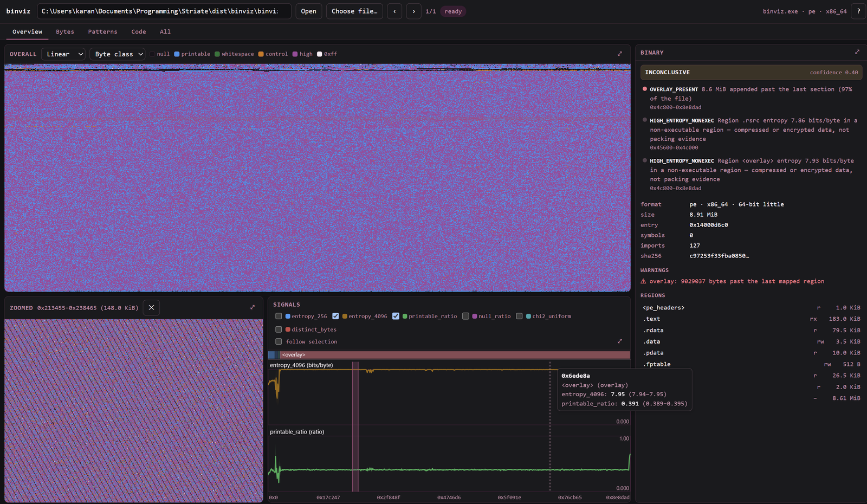This screenshot has height=504, width=867.
Task: Click the file path input field
Action: point(164,11)
